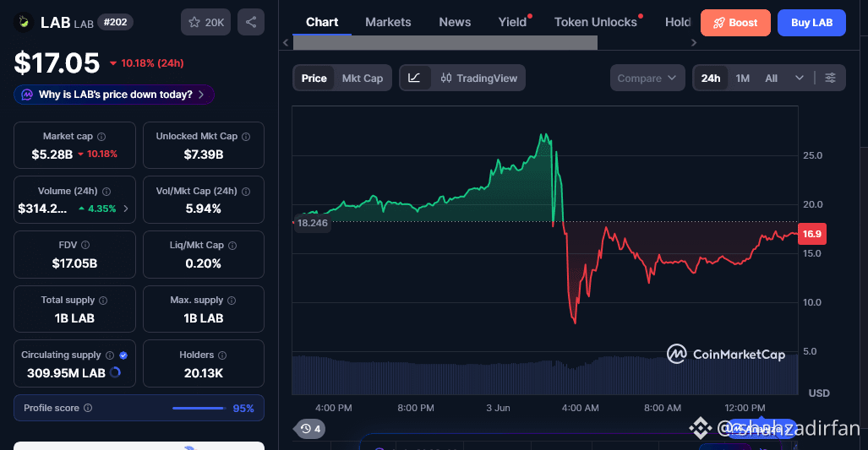Click the circulating supply progress ring icon
This screenshot has height=450, width=868.
pyautogui.click(x=115, y=372)
